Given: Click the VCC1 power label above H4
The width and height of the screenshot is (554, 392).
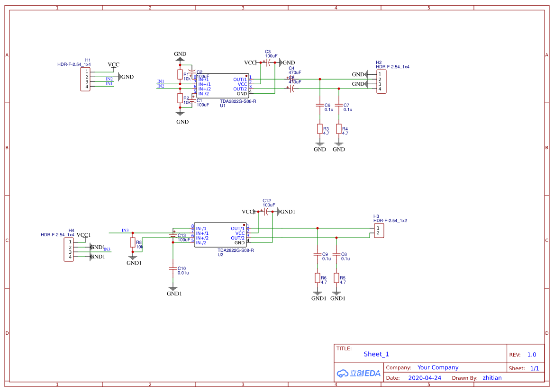Looking at the screenshot, I should click(x=84, y=235).
